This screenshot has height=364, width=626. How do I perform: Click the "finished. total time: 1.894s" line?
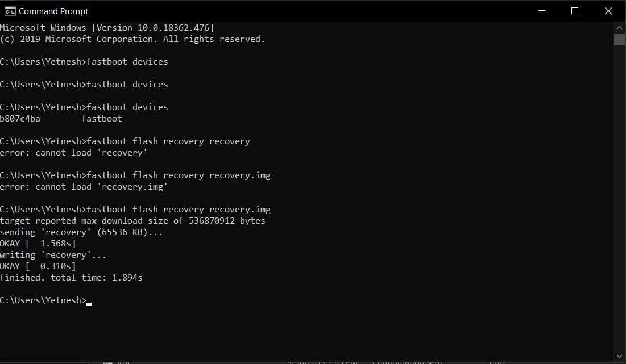coord(71,278)
